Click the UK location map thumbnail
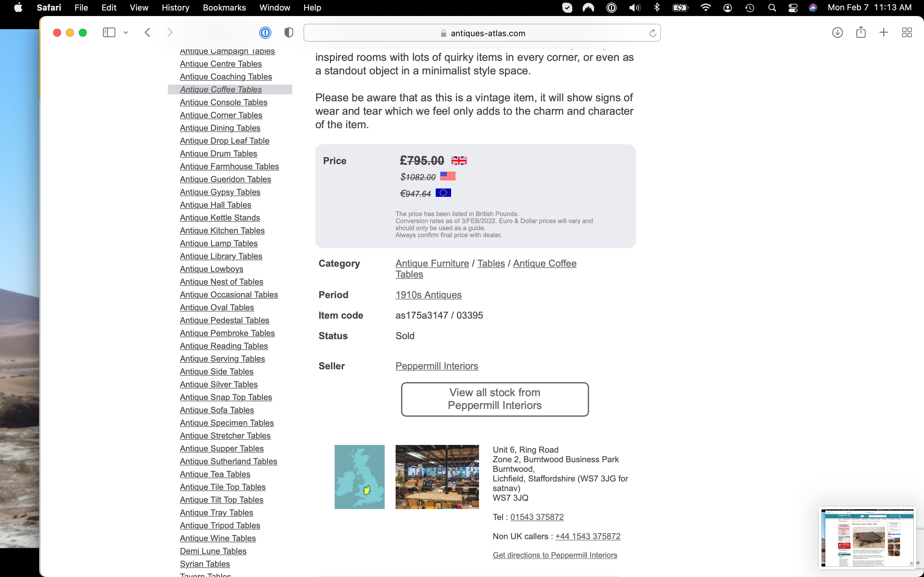The width and height of the screenshot is (924, 577). pyautogui.click(x=359, y=477)
